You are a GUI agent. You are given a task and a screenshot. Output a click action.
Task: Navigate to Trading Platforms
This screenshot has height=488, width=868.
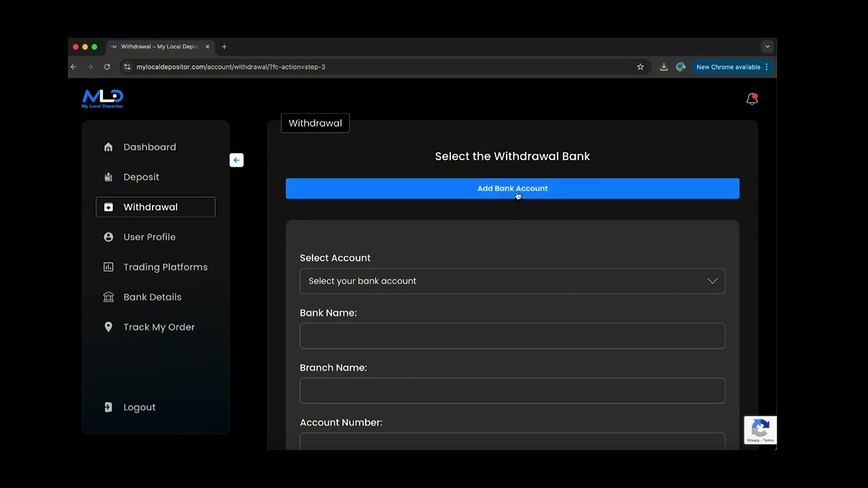pos(165,267)
